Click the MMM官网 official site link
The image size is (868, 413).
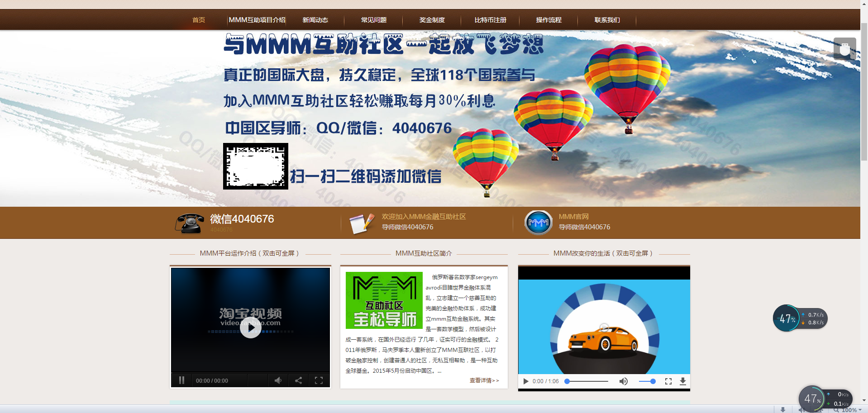(573, 217)
